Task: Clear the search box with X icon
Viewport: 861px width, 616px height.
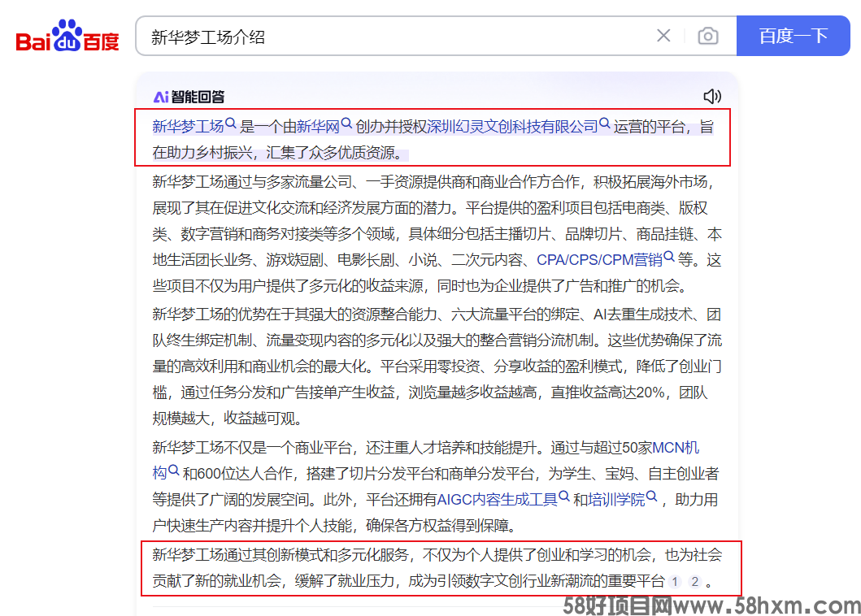Action: pyautogui.click(x=663, y=36)
